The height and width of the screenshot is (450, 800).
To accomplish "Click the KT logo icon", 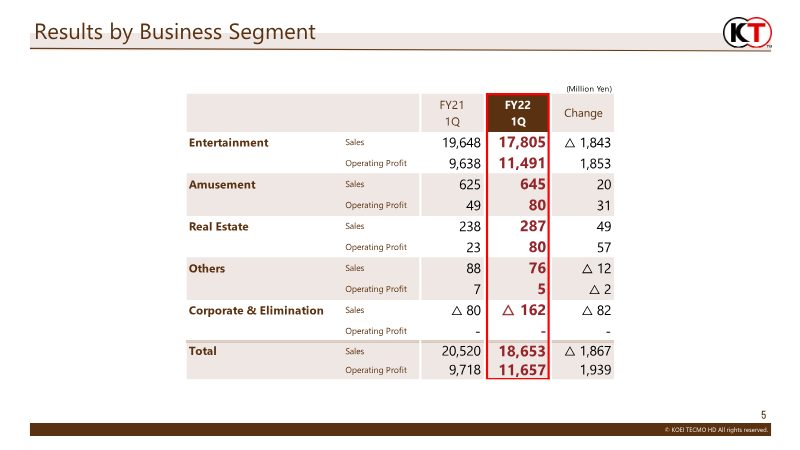I will click(x=747, y=32).
